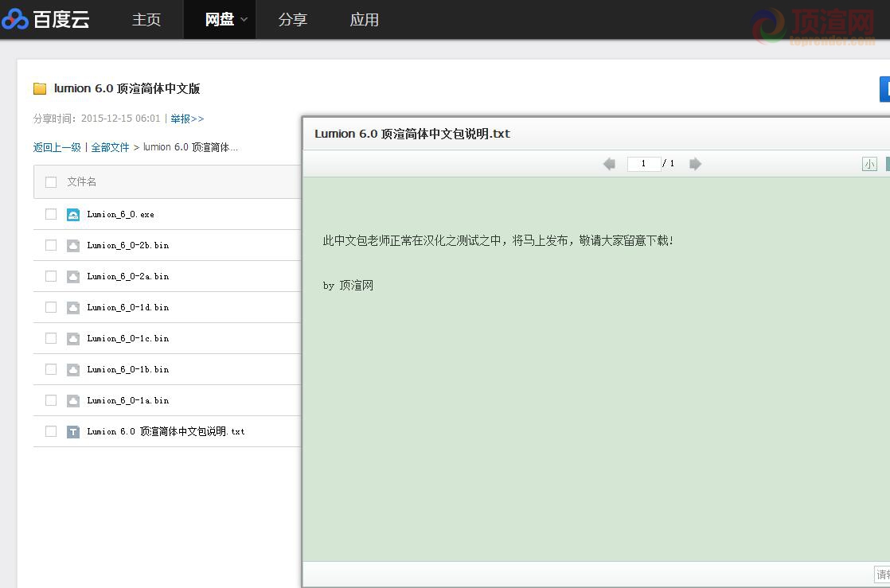The width and height of the screenshot is (890, 588).
Task: Check the box for Lumion_6_0-2a.bin
Action: (51, 276)
